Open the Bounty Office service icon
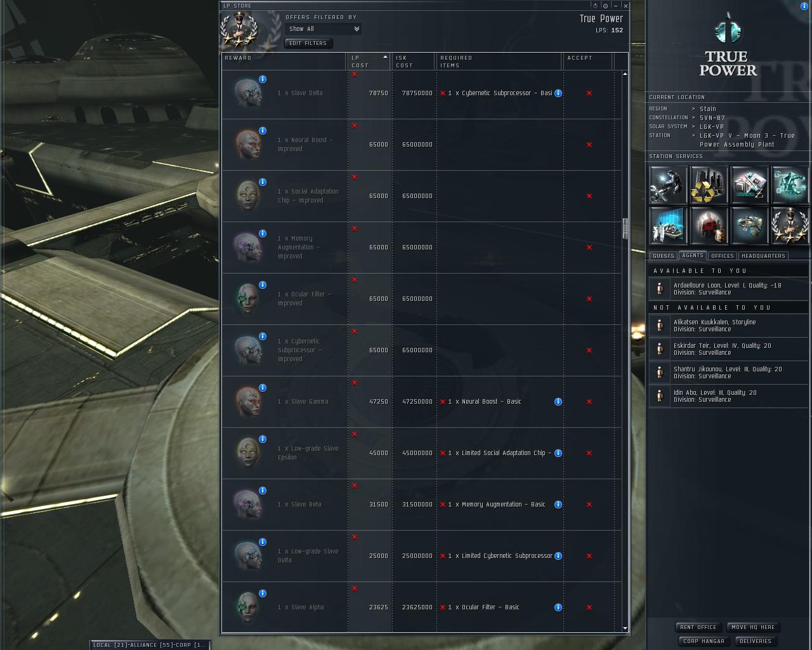 [709, 226]
